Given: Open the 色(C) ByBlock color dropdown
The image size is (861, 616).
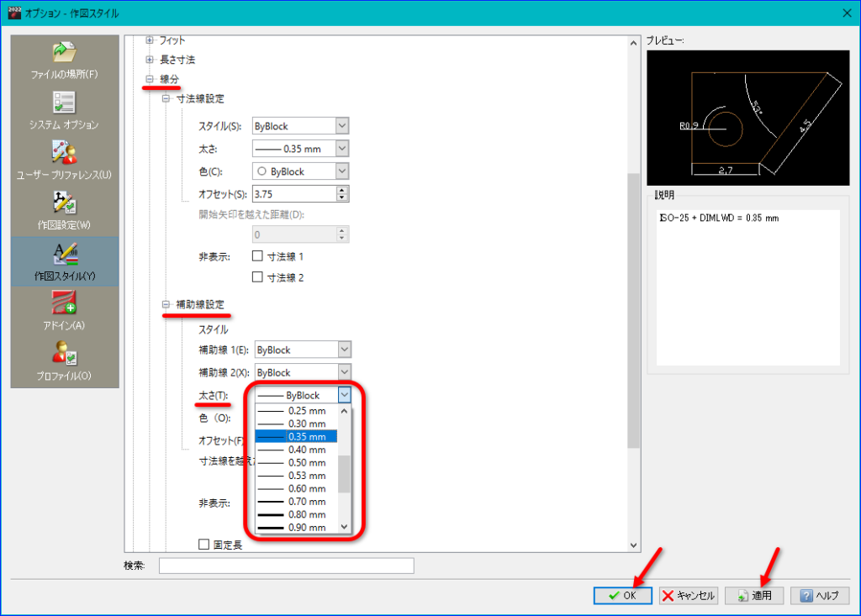Looking at the screenshot, I should (x=301, y=171).
